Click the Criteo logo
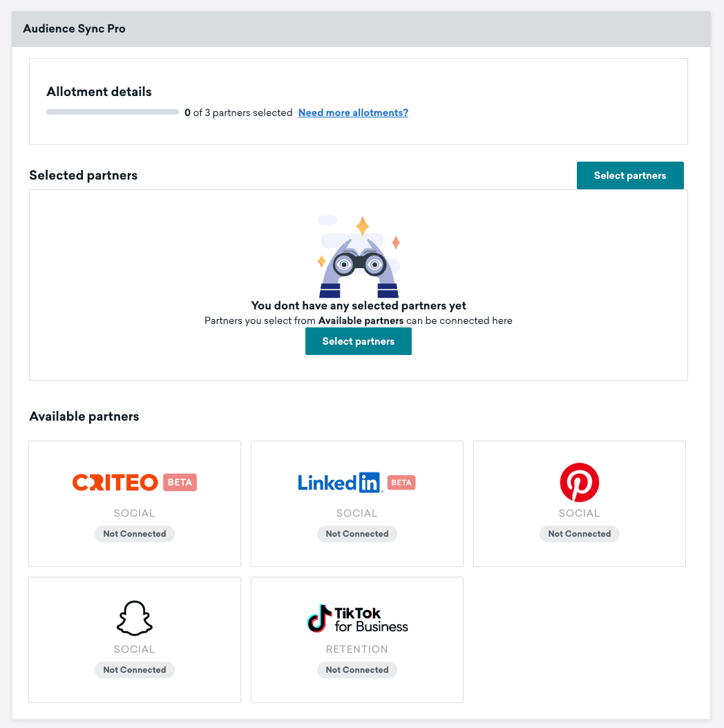724x728 pixels. click(115, 482)
